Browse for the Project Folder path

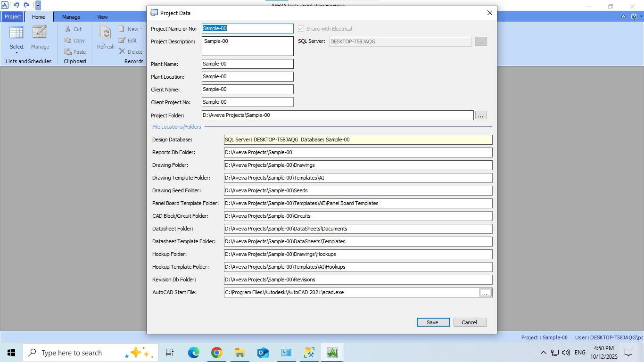pyautogui.click(x=480, y=115)
